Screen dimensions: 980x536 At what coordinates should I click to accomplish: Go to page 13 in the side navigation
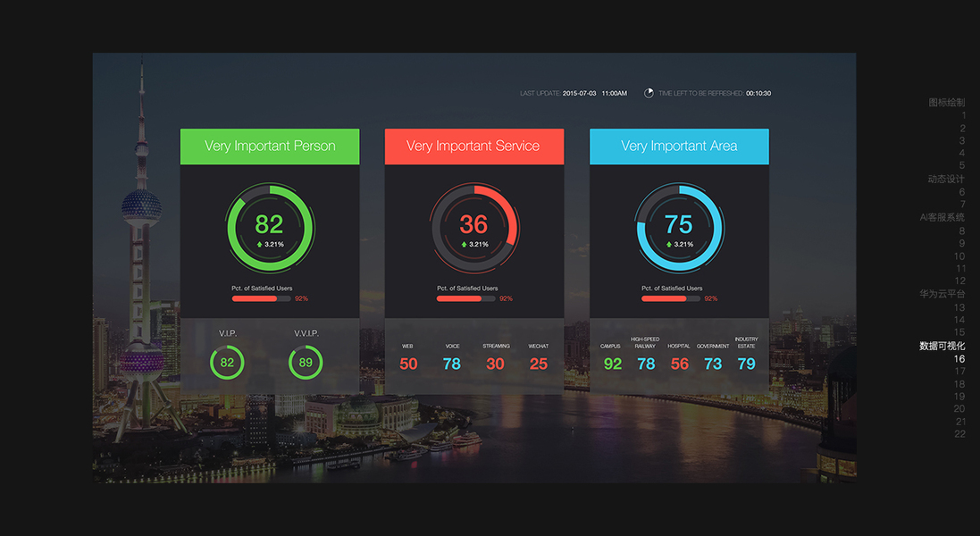(959, 307)
